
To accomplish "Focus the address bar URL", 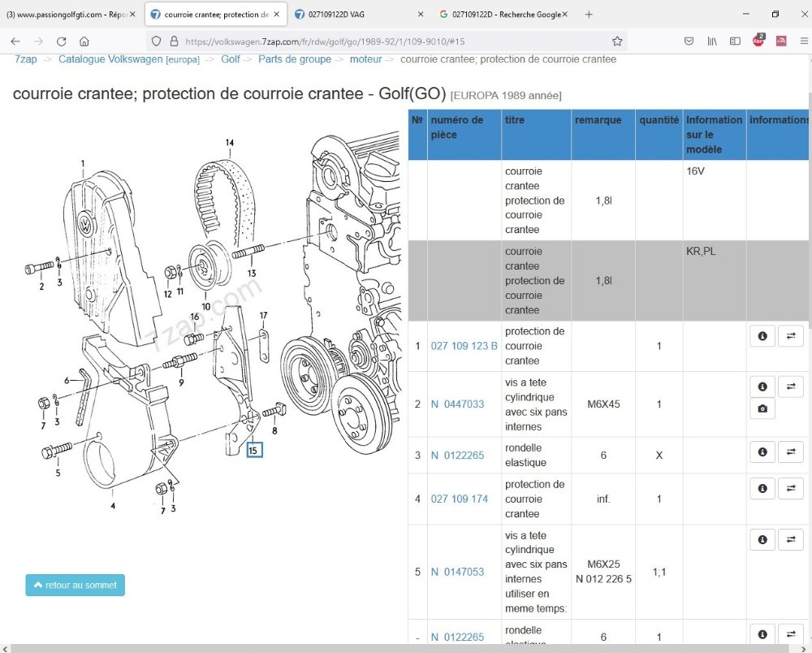I will (325, 42).
